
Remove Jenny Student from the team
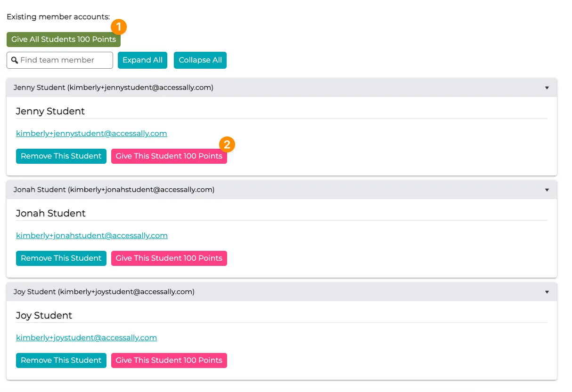point(61,156)
